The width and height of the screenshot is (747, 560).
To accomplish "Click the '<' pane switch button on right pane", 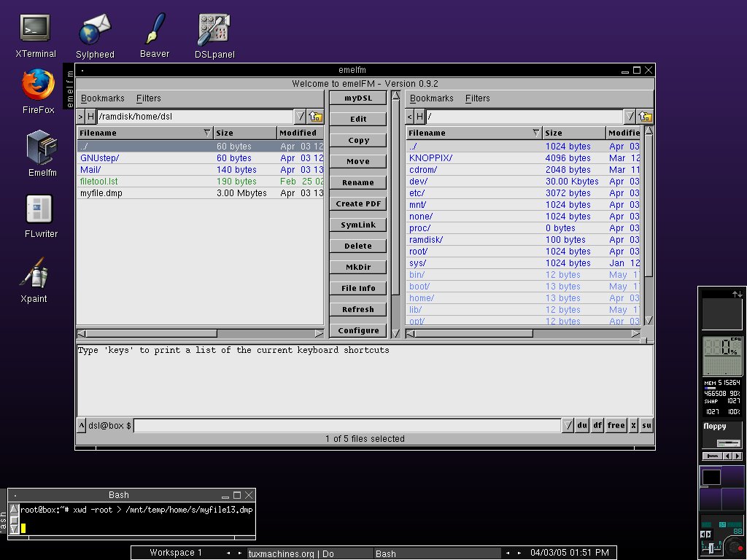I will click(410, 116).
